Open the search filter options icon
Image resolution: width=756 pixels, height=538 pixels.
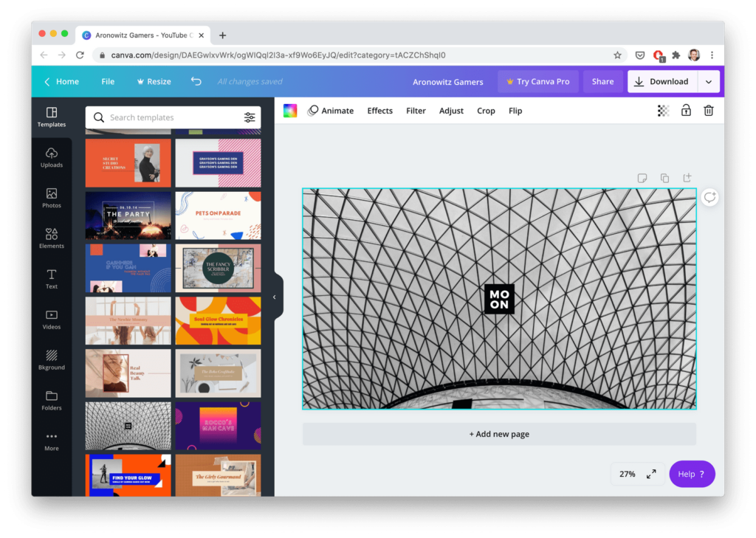(x=250, y=117)
